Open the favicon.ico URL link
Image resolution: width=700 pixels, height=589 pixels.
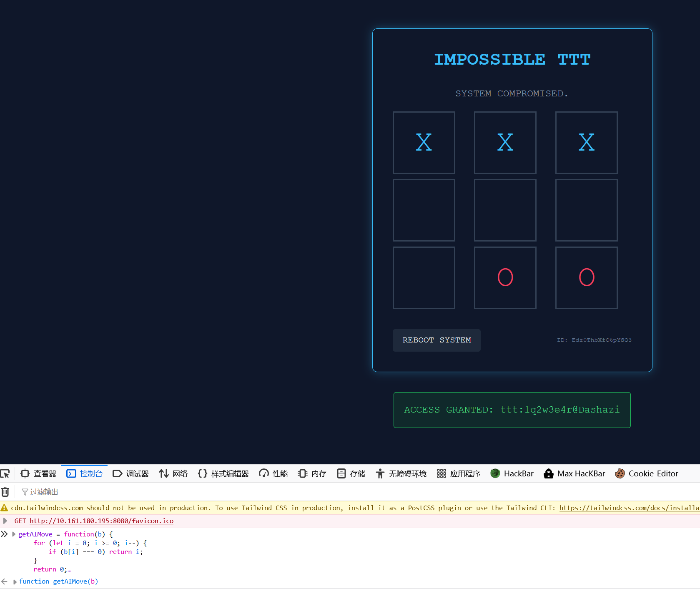[101, 521]
